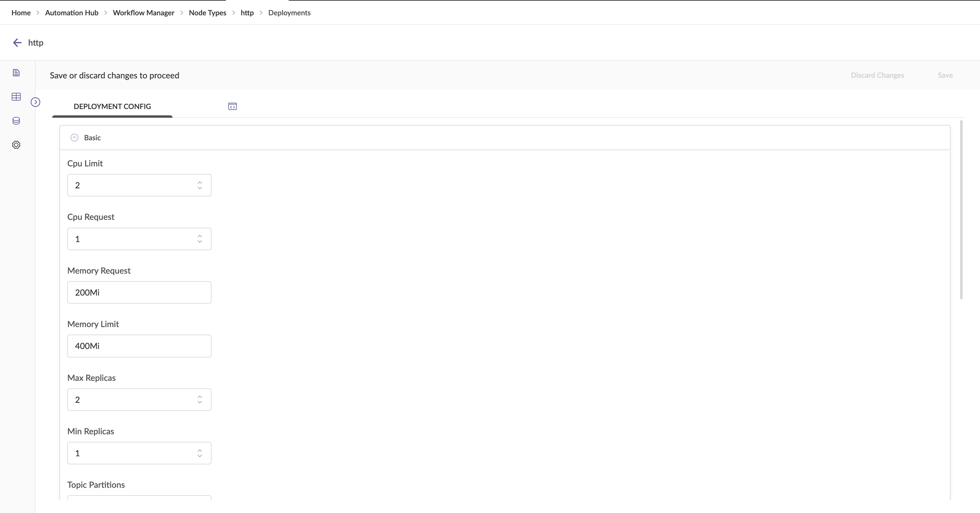Click the Max Replicas stepper arrows

[200, 400]
